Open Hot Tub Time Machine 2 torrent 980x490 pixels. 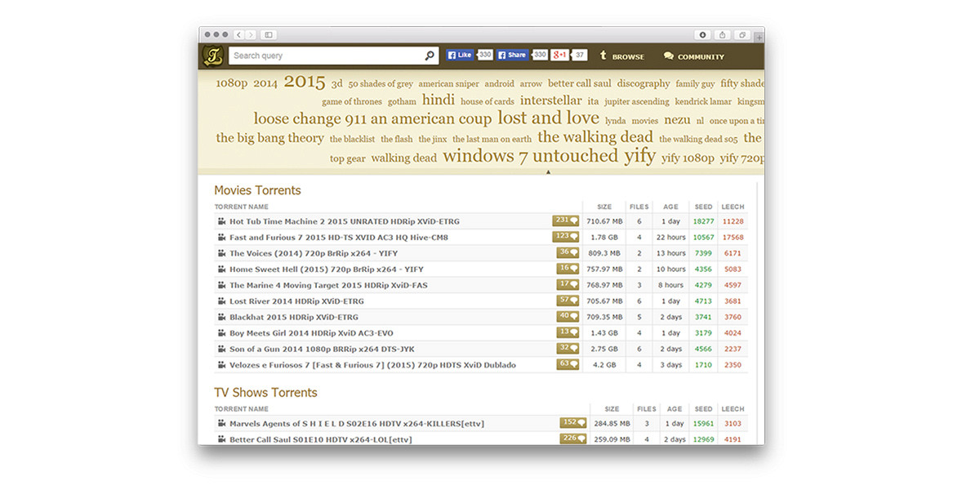344,221
